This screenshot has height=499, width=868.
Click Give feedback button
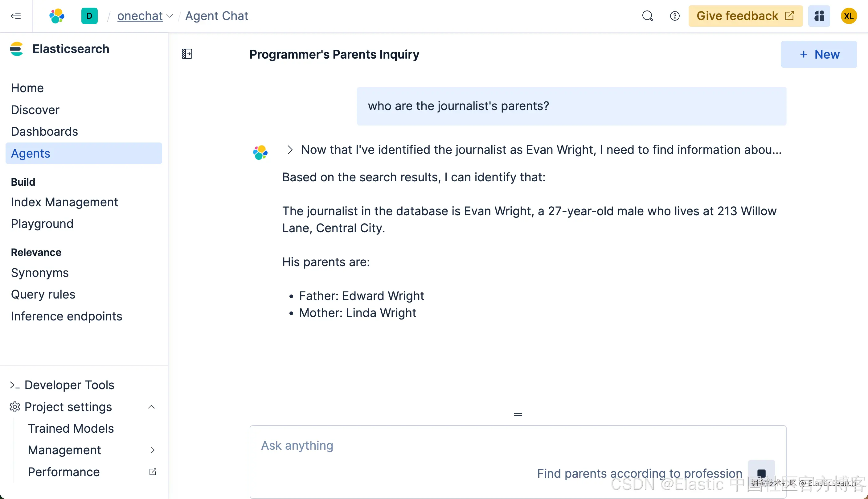tap(745, 16)
